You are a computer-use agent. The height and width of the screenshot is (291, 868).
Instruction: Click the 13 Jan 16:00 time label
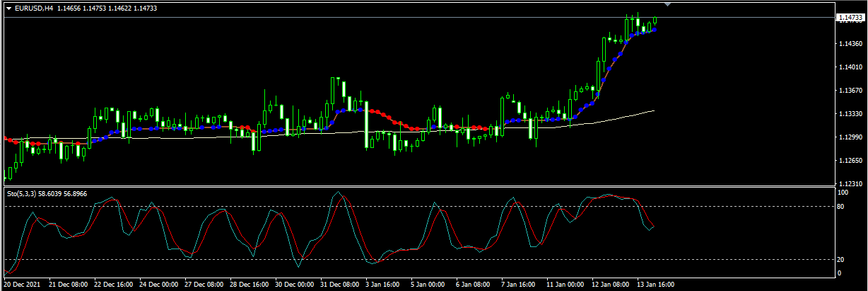[x=657, y=285]
